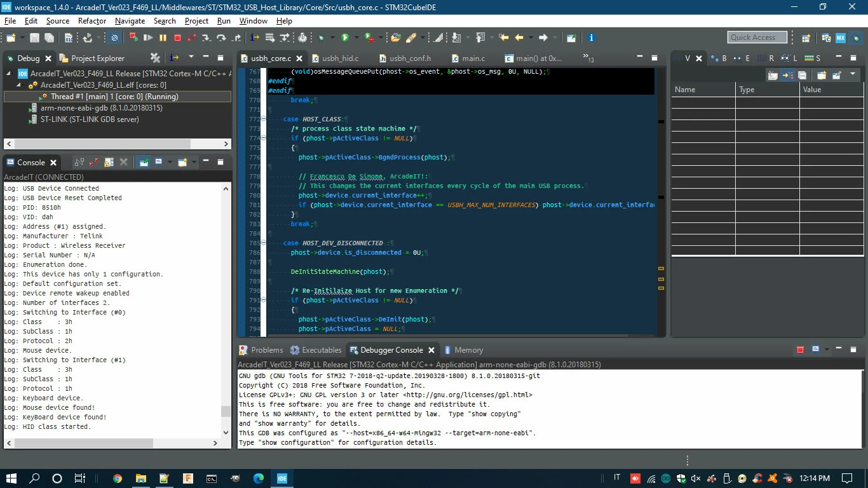Click the Save All icon

click(49, 38)
